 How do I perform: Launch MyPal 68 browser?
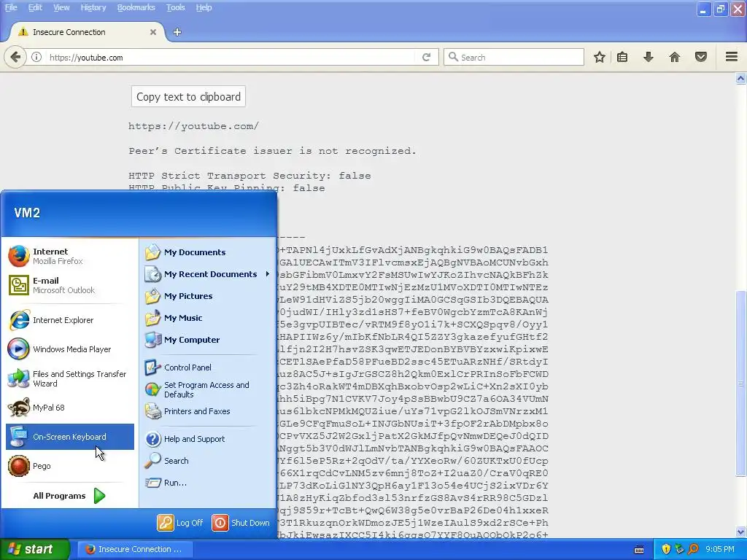(x=69, y=408)
